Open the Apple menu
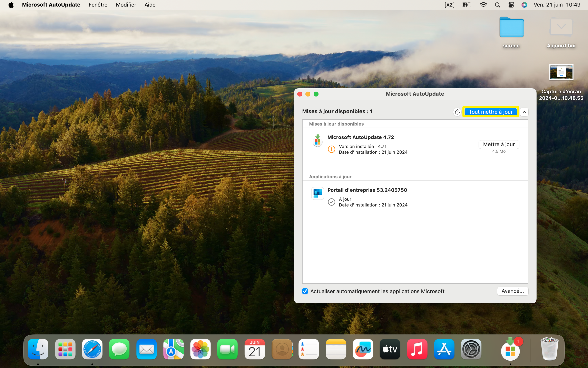 [x=11, y=5]
